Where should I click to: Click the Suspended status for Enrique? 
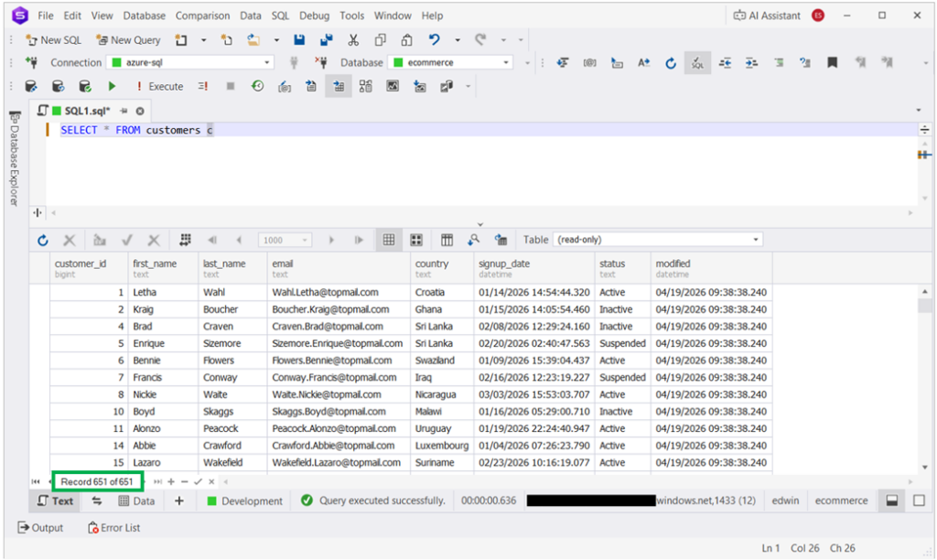622,344
